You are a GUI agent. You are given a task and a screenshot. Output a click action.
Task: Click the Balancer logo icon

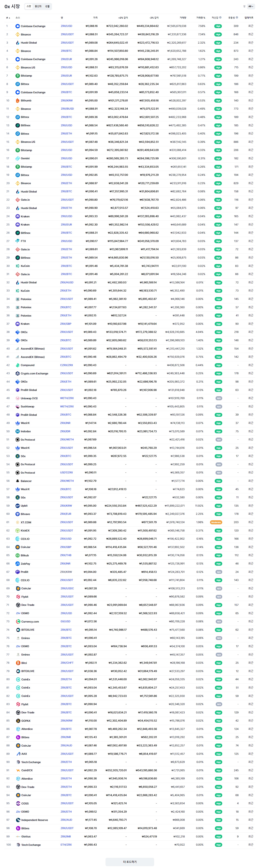tap(17, 481)
